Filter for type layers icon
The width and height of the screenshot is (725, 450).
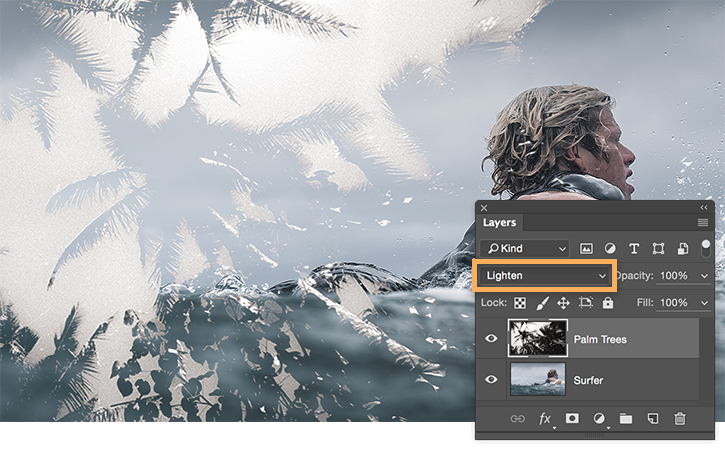point(634,249)
